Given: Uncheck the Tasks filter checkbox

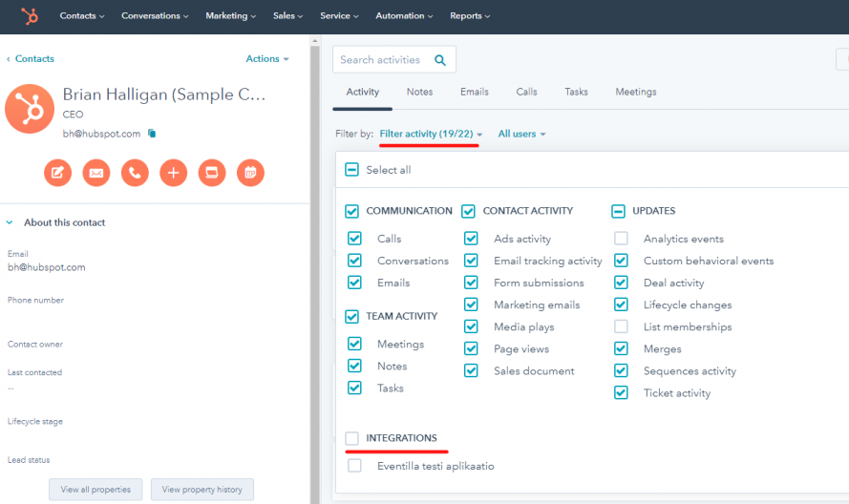Looking at the screenshot, I should (354, 388).
